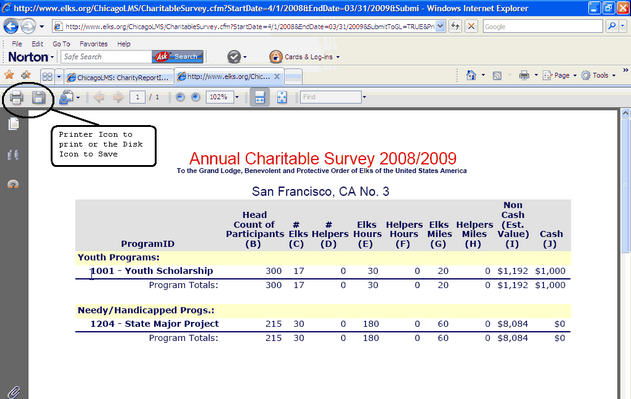Open the search binoculars sidebar icon
Screen dimensions: 631x399
click(x=13, y=155)
